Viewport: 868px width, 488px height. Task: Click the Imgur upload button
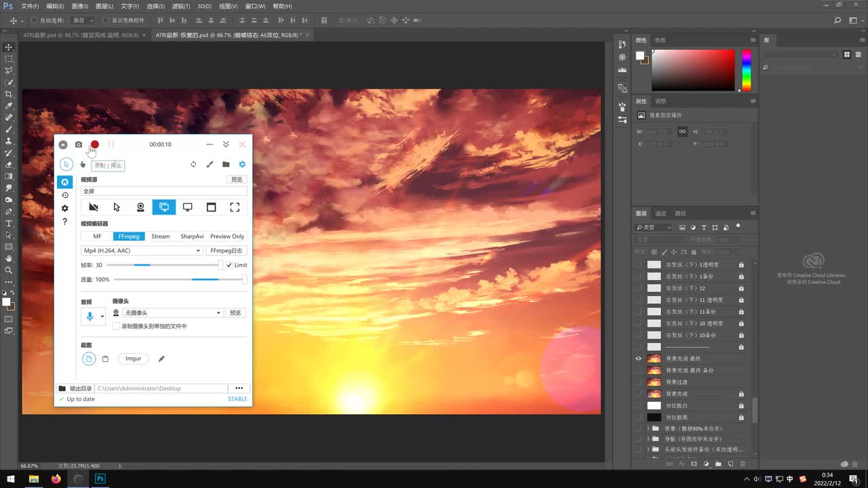(134, 359)
